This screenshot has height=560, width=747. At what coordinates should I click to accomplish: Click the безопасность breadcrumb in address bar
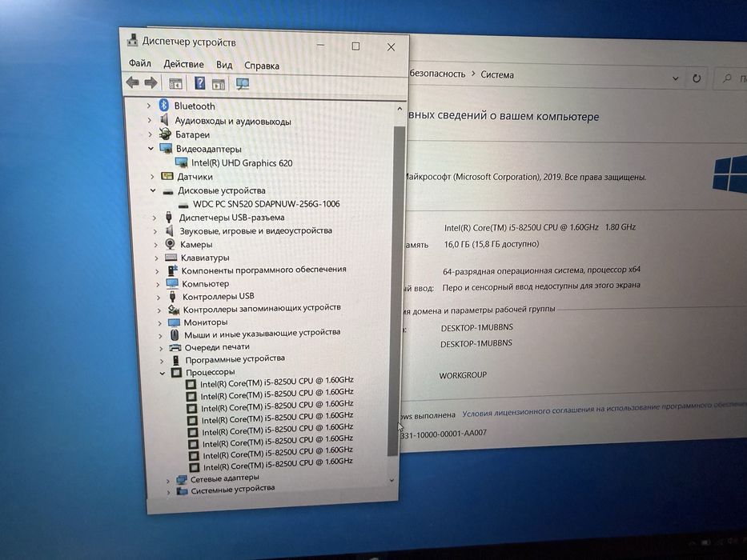pyautogui.click(x=437, y=74)
